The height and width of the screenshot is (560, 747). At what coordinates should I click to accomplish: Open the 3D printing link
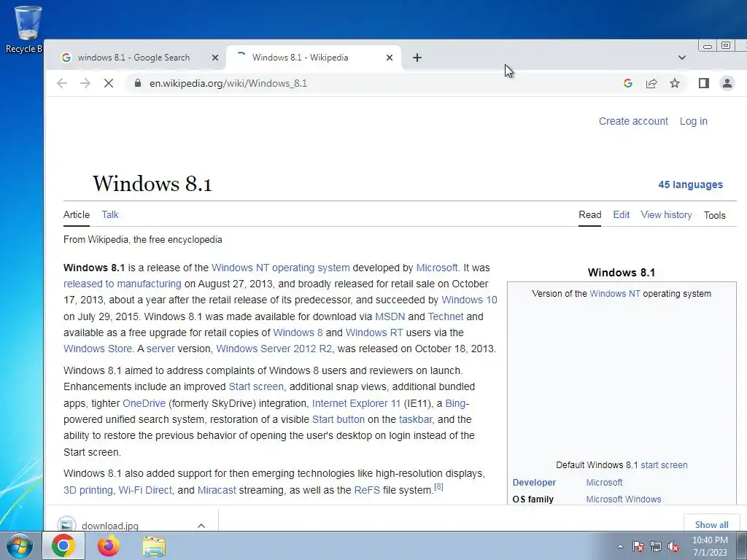point(88,490)
